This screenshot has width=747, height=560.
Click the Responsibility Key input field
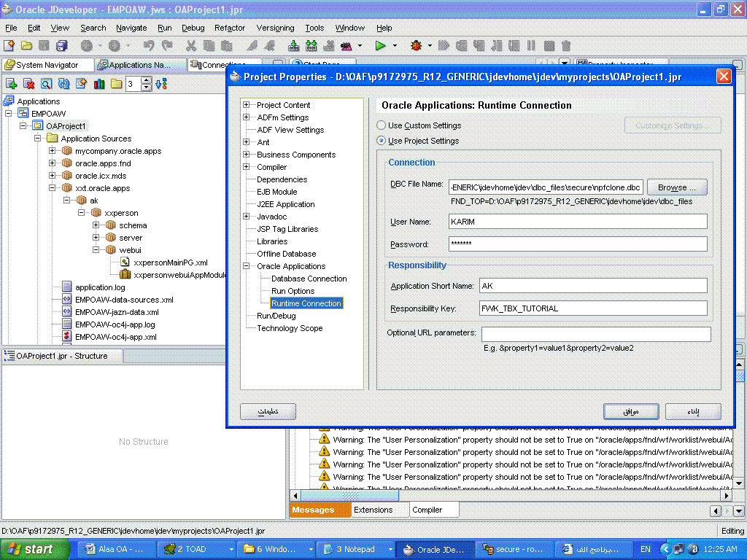point(593,308)
